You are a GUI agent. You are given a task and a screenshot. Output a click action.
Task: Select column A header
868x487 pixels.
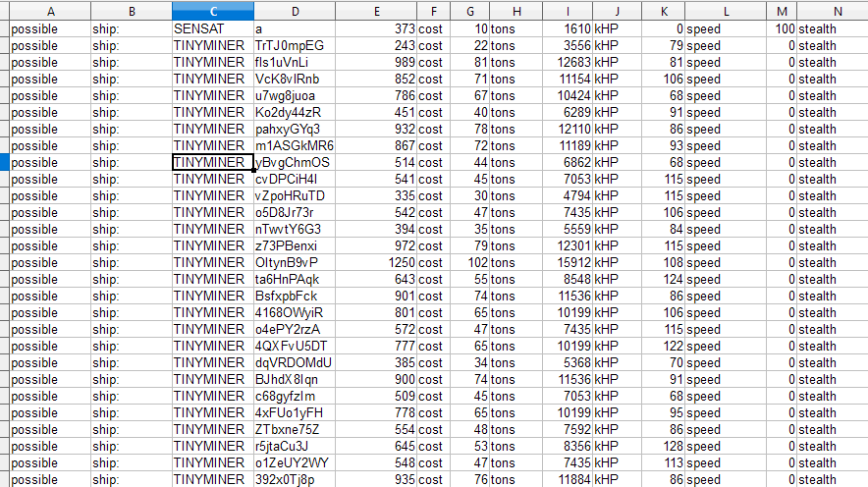tap(50, 11)
